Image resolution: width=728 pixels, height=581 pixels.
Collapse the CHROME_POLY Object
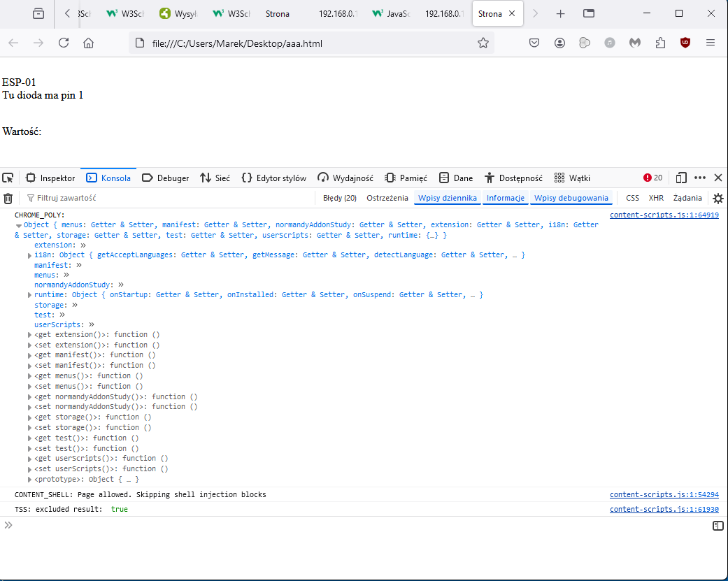[x=19, y=226]
